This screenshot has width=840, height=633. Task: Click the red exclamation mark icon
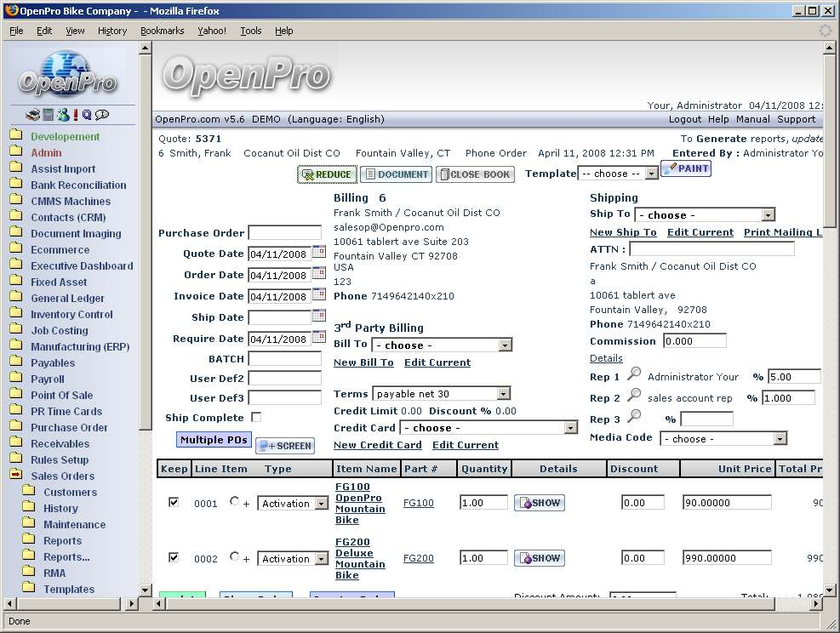[76, 115]
